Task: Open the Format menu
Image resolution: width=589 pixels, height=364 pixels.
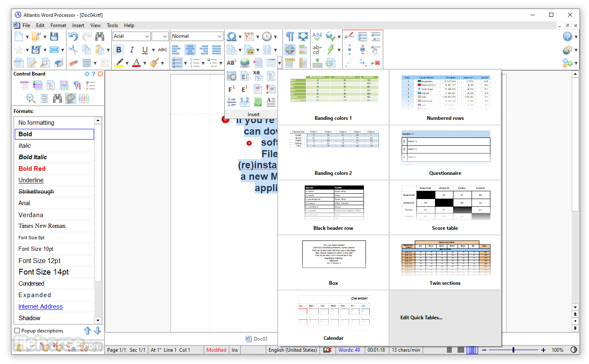Action: (x=58, y=25)
